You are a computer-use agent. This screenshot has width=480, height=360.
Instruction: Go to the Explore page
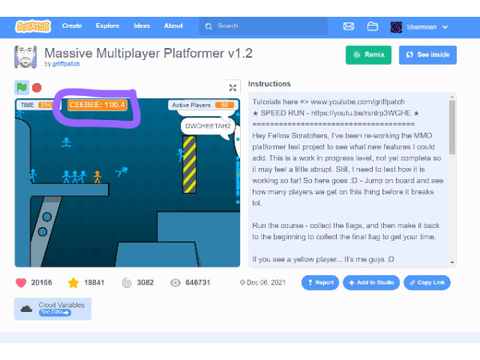point(107,26)
